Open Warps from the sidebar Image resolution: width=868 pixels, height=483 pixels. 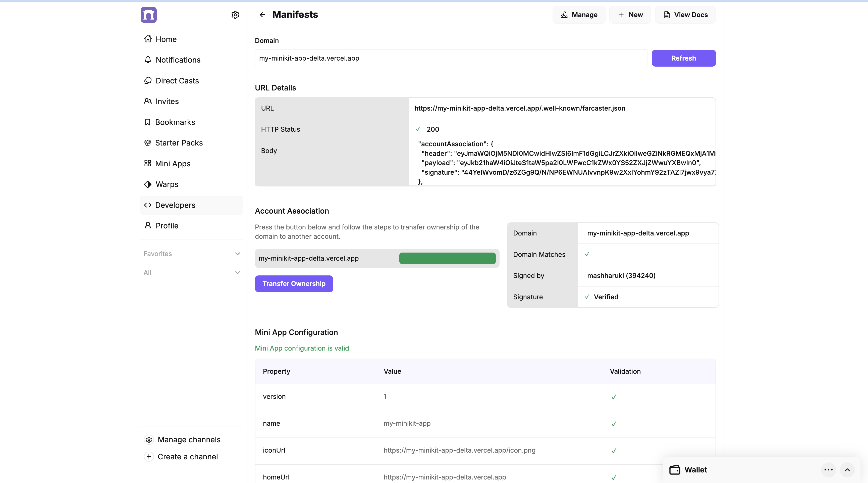(x=167, y=184)
